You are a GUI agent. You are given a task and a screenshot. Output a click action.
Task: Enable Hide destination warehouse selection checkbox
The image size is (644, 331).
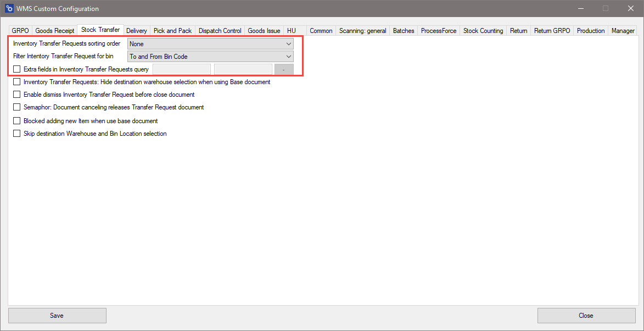[x=17, y=82]
